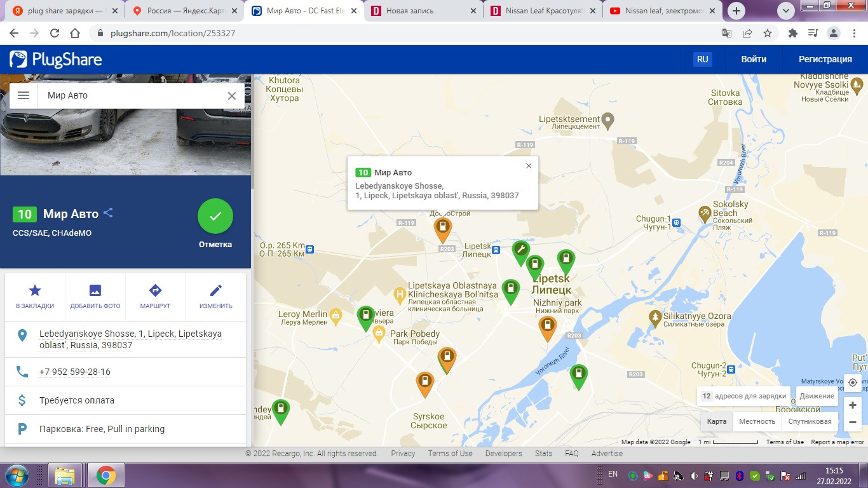The image size is (868, 488).
Task: Click the PlugShare logo
Action: (x=55, y=60)
